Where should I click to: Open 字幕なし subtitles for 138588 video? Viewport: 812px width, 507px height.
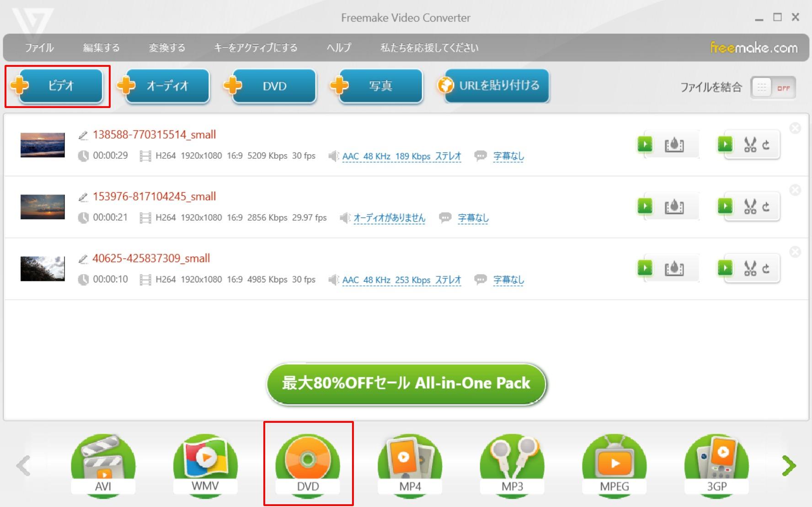508,156
